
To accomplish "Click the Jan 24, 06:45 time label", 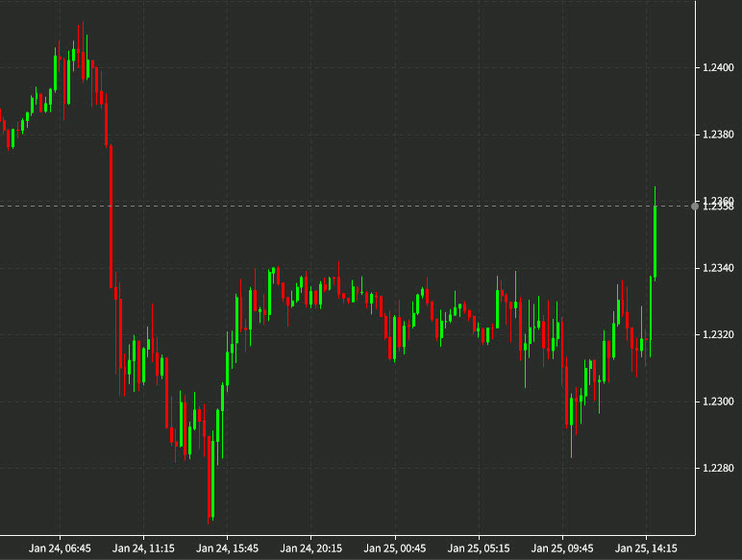I will pyautogui.click(x=60, y=548).
